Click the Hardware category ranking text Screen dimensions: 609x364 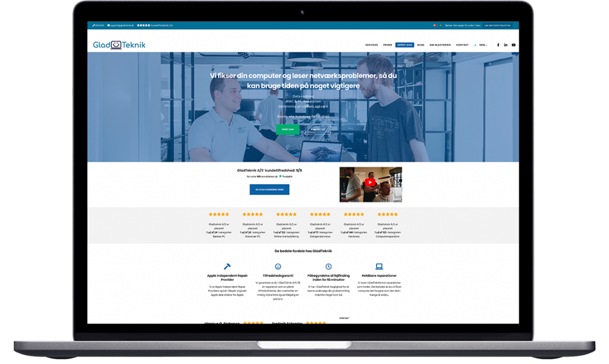click(x=354, y=230)
